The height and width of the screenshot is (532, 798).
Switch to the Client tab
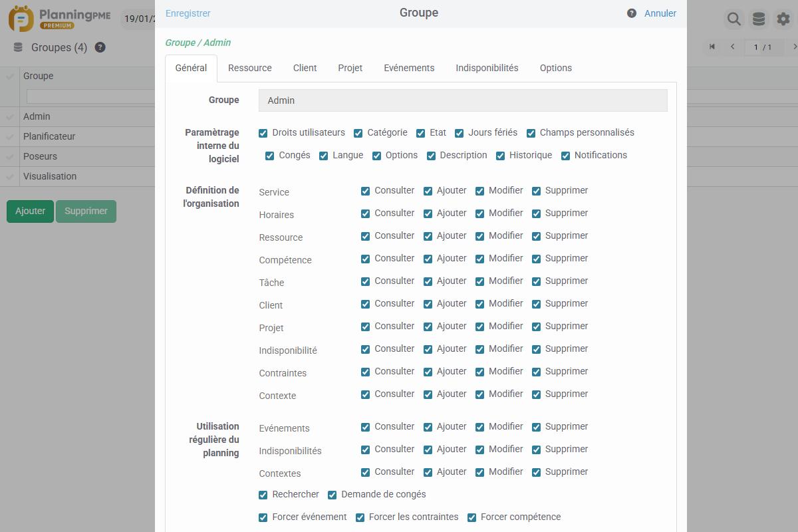point(305,68)
